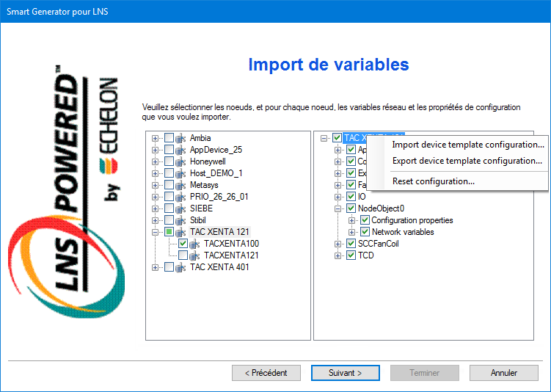Expand the SIEBE tree node
Screen dimensions: 551x392
click(155, 208)
